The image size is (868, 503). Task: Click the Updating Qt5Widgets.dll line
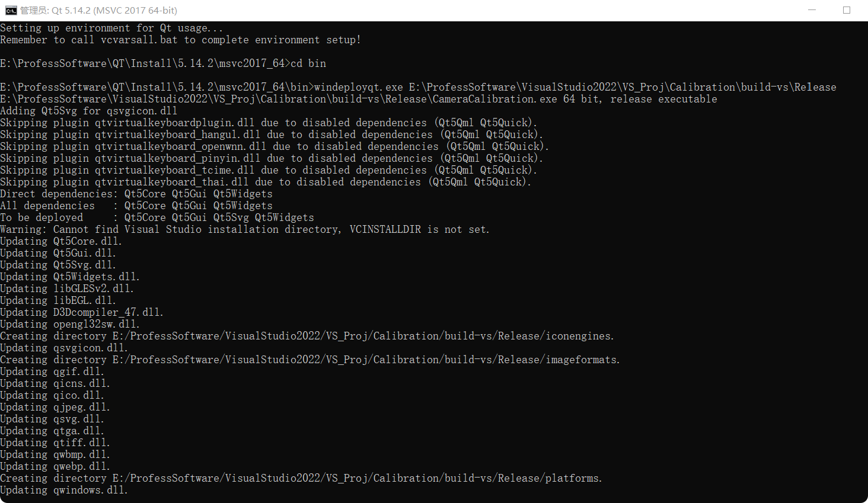pyautogui.click(x=66, y=277)
